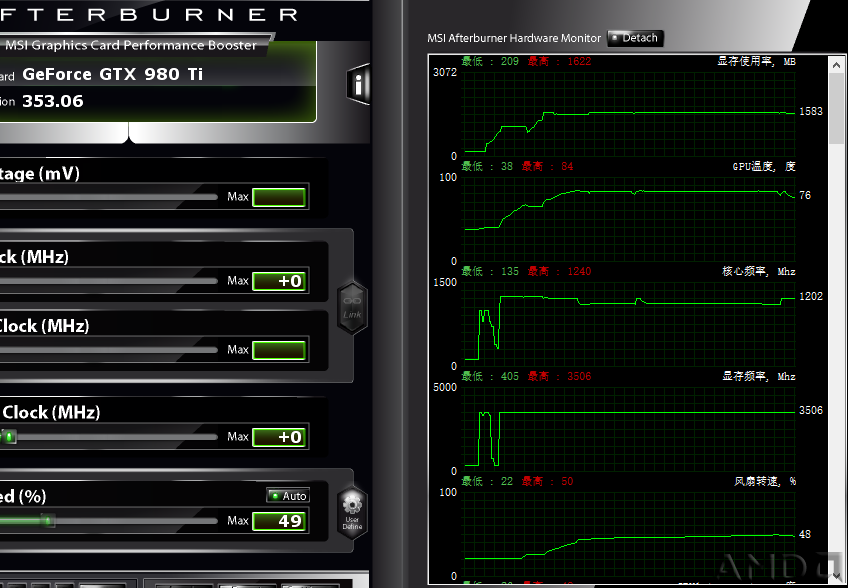Image resolution: width=848 pixels, height=588 pixels.
Task: Click the current fan speed value 48
Action: point(805,534)
